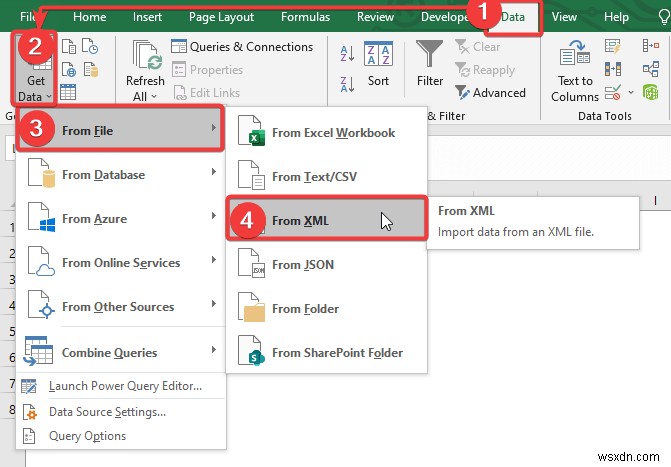The width and height of the screenshot is (671, 467).
Task: Open the Help tab
Action: (x=616, y=17)
